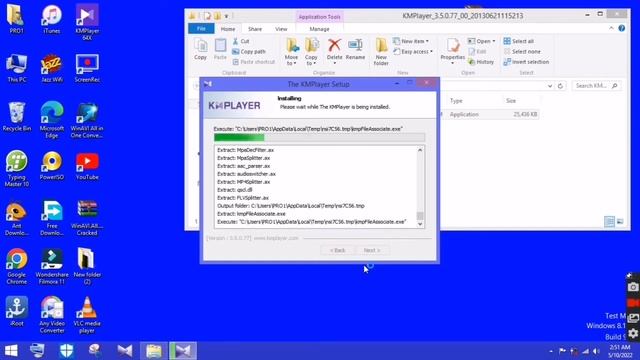Click File Explorer on the taskbar
The height and width of the screenshot is (360, 640).
pyautogui.click(x=153, y=351)
